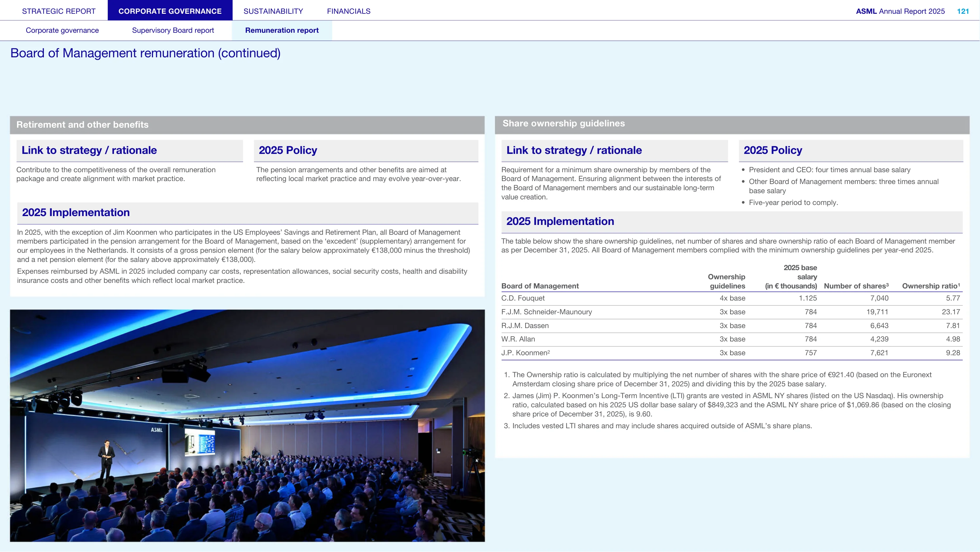980x552 pixels.
Task: Select the F.J.M. Schneider-Maunoury row
Action: point(731,312)
